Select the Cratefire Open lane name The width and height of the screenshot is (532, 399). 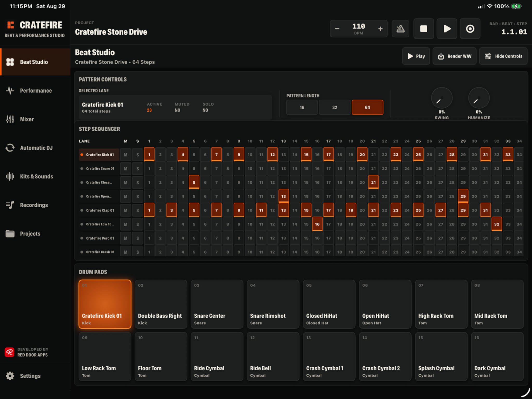(99, 196)
